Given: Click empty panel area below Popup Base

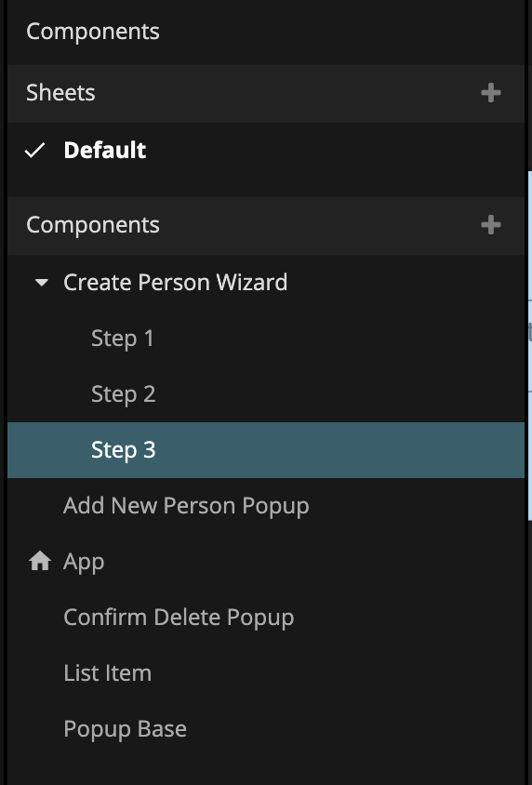Looking at the screenshot, I should click(x=266, y=768).
